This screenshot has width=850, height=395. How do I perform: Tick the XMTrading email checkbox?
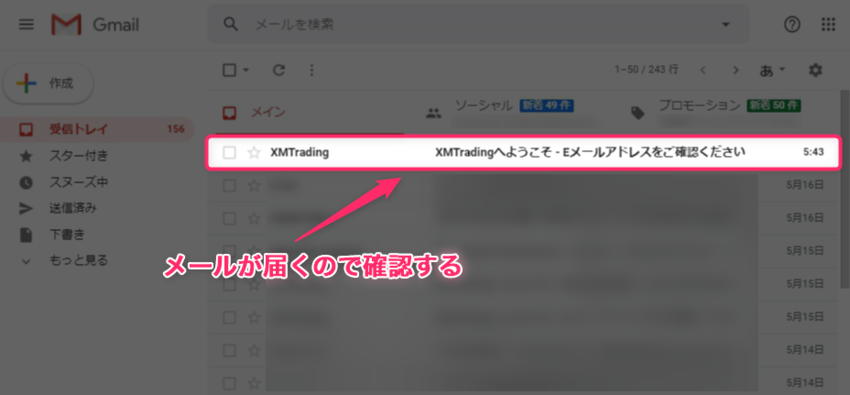229,153
